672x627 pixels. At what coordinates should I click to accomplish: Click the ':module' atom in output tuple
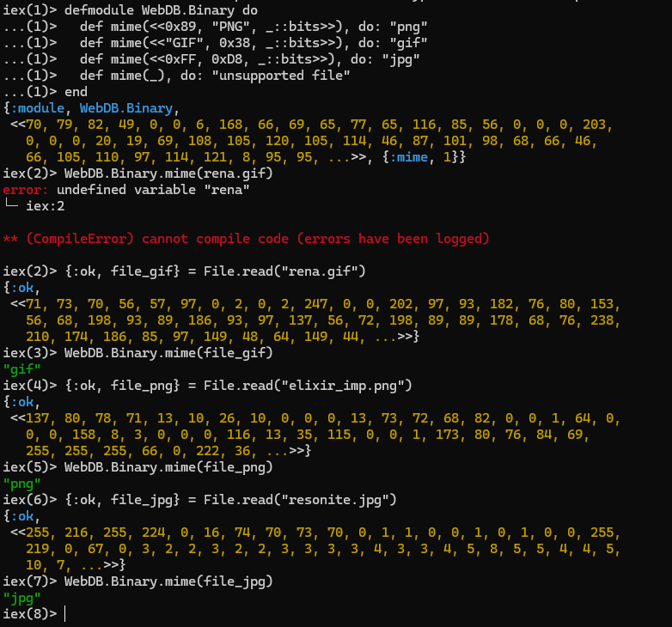(x=37, y=108)
